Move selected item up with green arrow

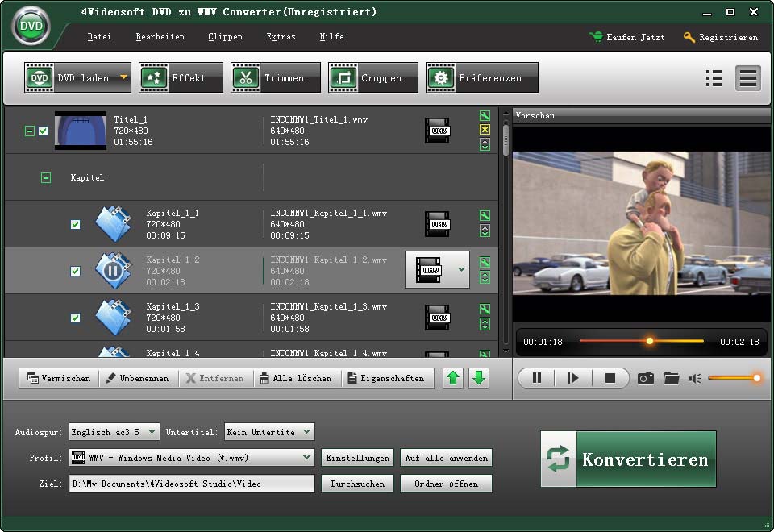click(454, 378)
